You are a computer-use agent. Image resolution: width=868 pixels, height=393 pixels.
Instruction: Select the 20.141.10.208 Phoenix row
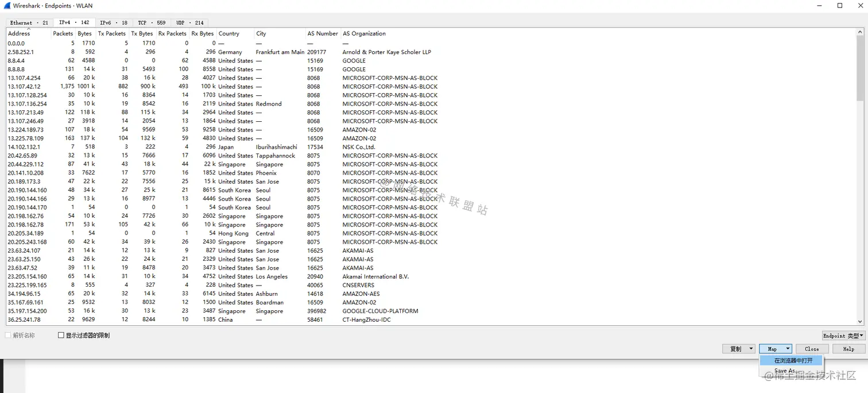coord(431,172)
